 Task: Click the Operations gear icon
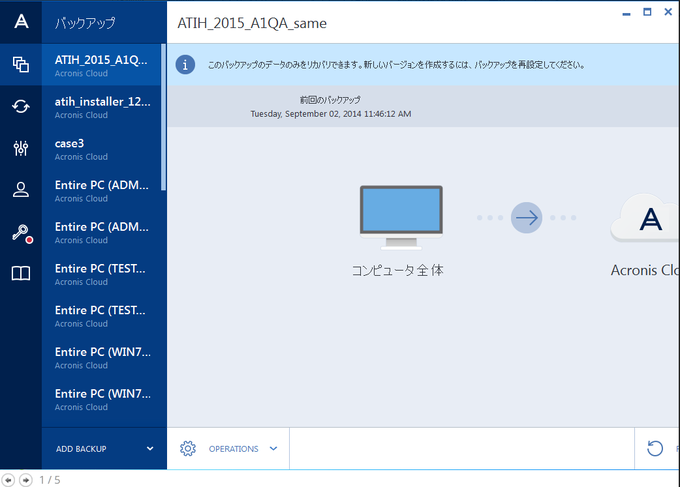pyautogui.click(x=188, y=448)
